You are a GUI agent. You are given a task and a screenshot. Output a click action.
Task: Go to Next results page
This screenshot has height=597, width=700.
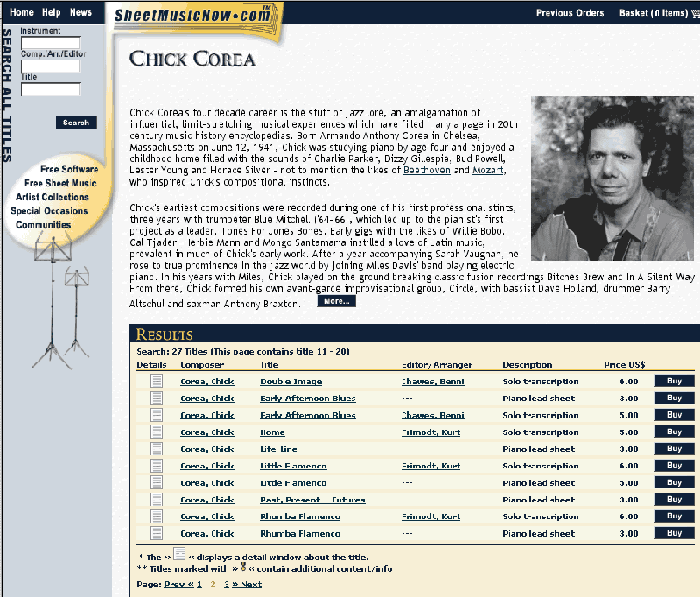(x=247, y=584)
